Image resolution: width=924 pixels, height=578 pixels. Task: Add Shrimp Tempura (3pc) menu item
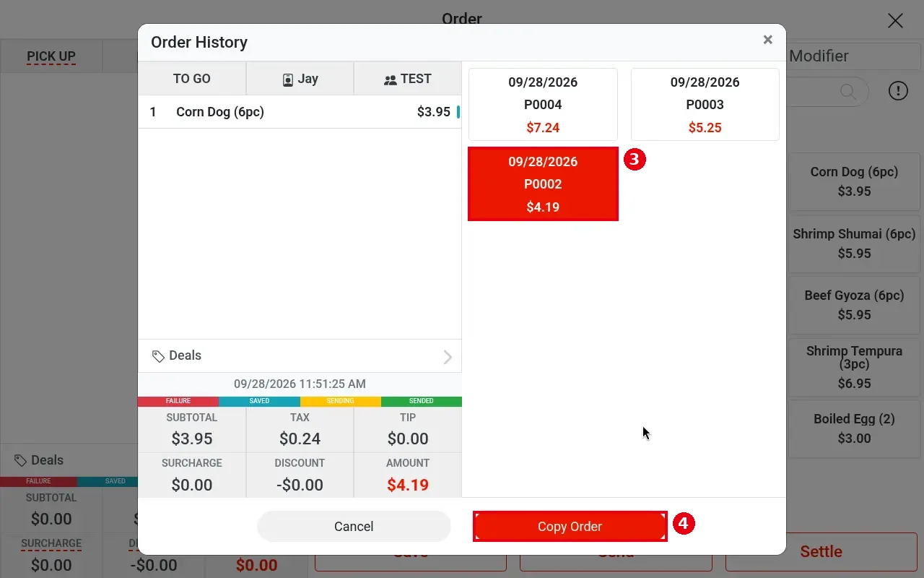(855, 367)
